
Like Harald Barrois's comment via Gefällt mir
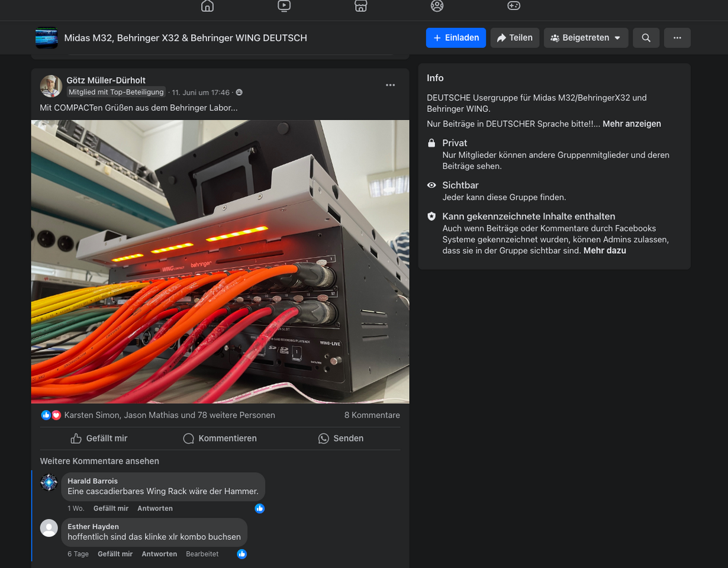[111, 508]
